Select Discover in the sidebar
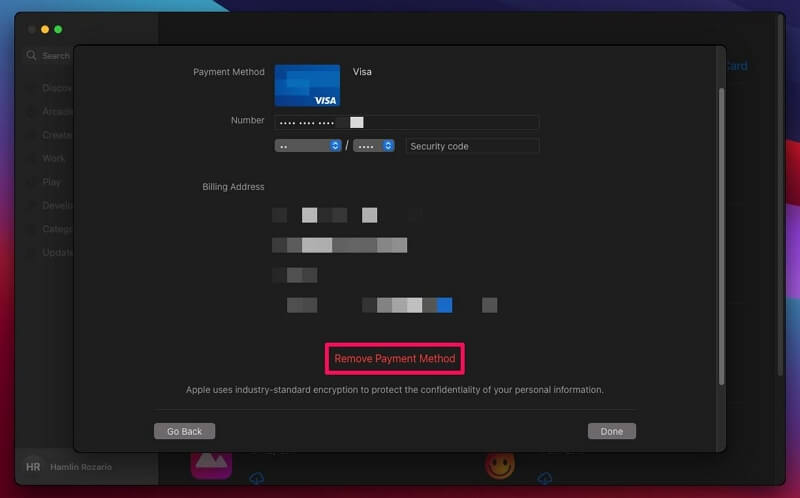This screenshot has width=800, height=498. click(x=56, y=88)
